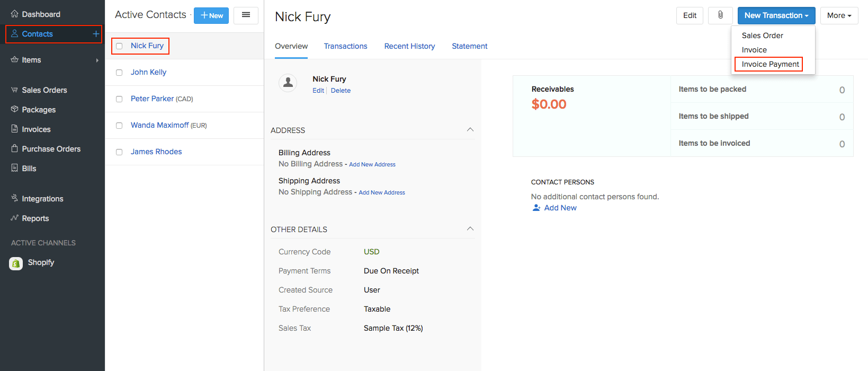Viewport: 868px width, 371px height.
Task: Check the James Rhodes checkbox
Action: tap(119, 152)
